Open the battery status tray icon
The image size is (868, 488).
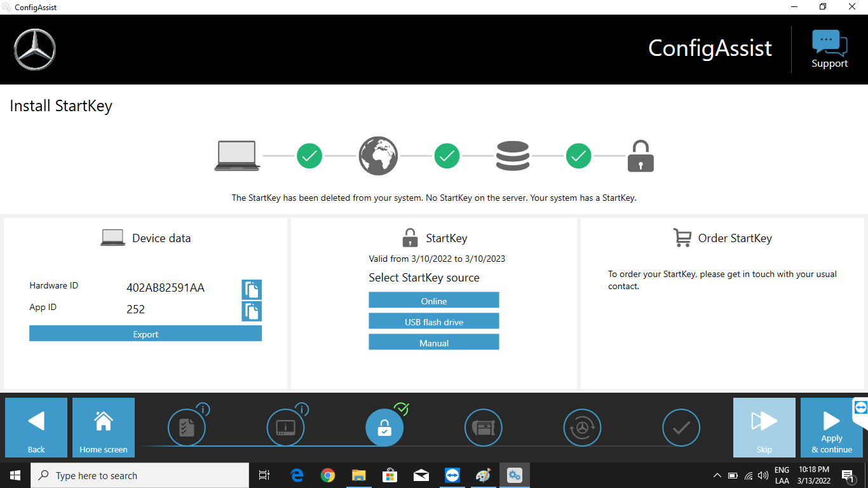point(733,475)
